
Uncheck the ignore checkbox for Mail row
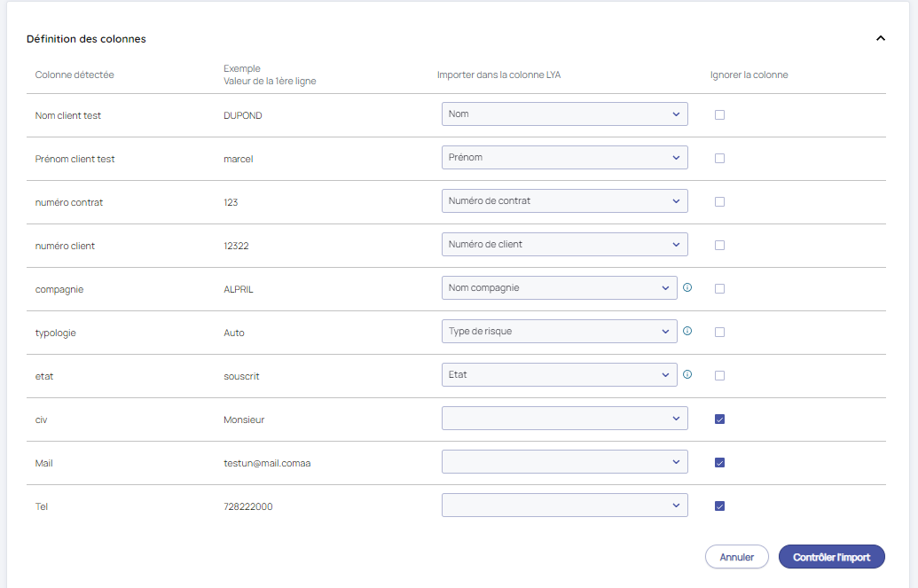(719, 462)
